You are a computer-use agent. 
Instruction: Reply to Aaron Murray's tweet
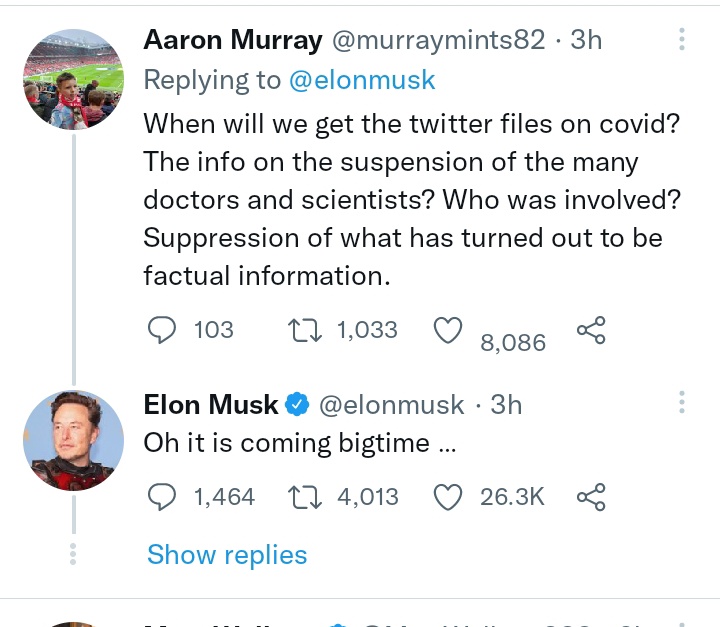coord(161,330)
